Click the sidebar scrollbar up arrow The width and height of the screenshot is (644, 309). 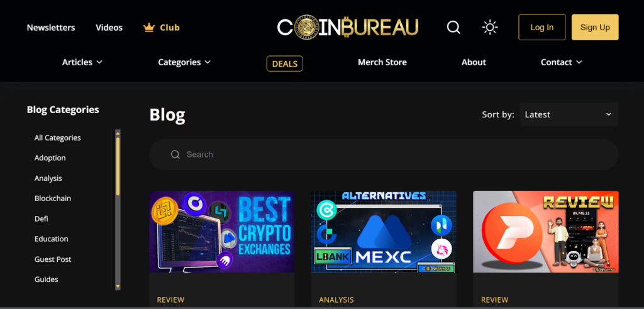(118, 133)
